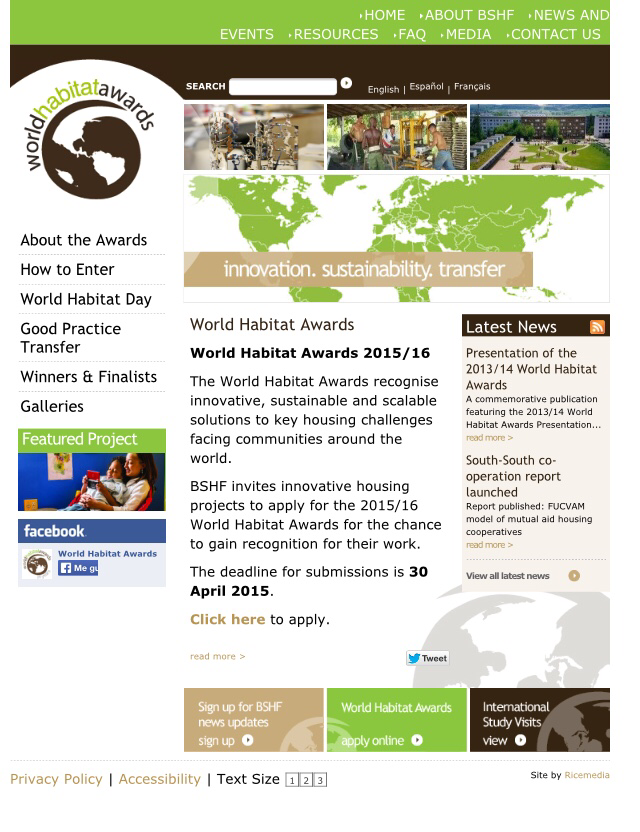The image size is (640, 832).
Task: Click the Facebook Like button
Action: (x=78, y=568)
